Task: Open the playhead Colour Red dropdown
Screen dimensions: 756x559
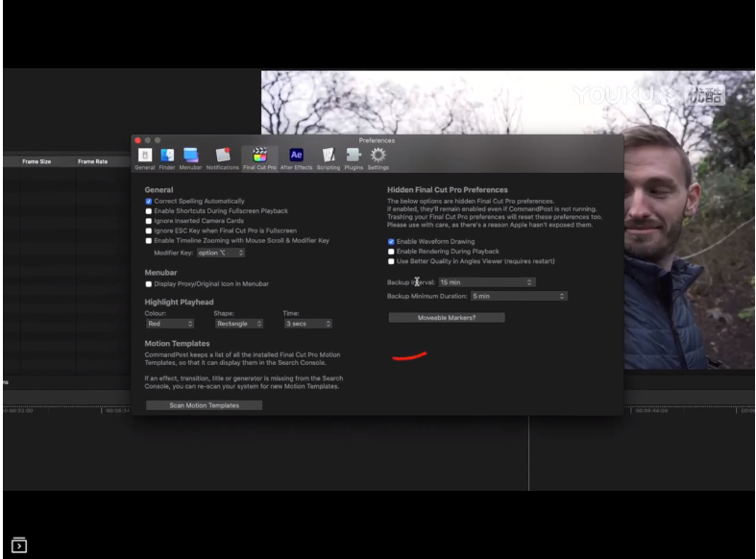Action: coord(170,324)
